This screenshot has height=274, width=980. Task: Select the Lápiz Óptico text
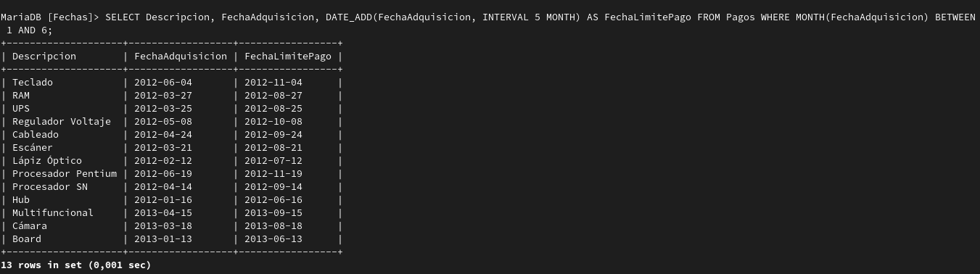(47, 160)
